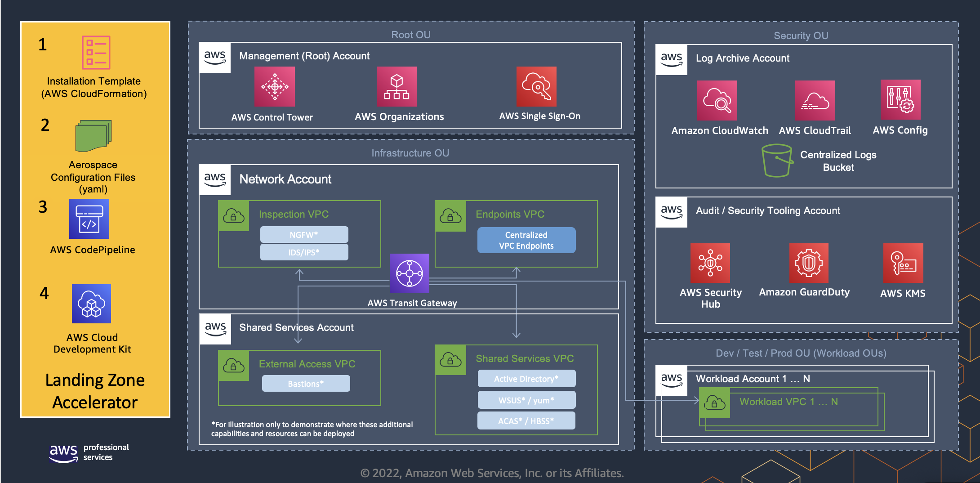Select the Active Directory box
Image resolution: width=980 pixels, height=483 pixels.
(526, 379)
